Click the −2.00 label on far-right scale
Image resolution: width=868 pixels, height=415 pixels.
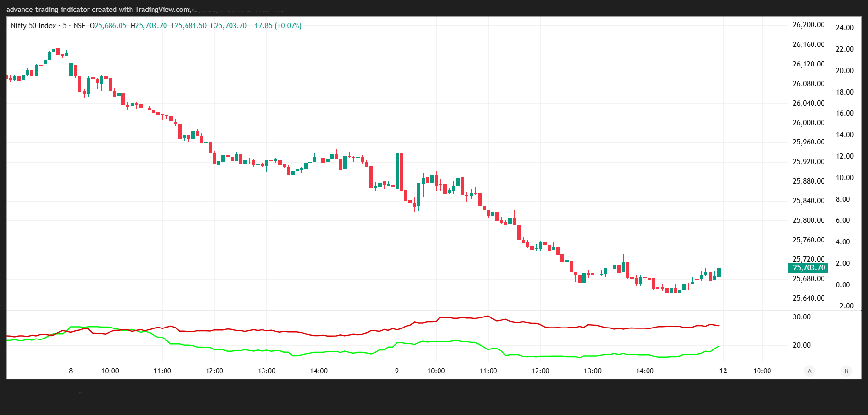pos(845,306)
